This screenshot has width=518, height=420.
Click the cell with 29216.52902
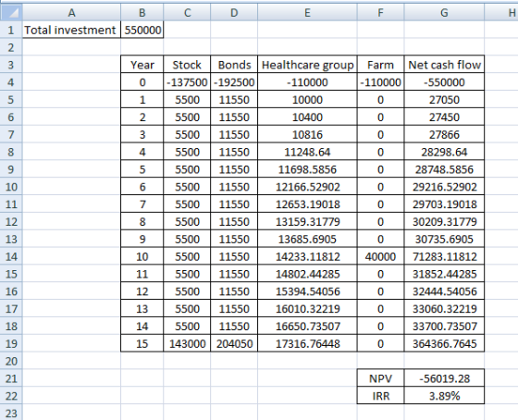[x=444, y=187]
